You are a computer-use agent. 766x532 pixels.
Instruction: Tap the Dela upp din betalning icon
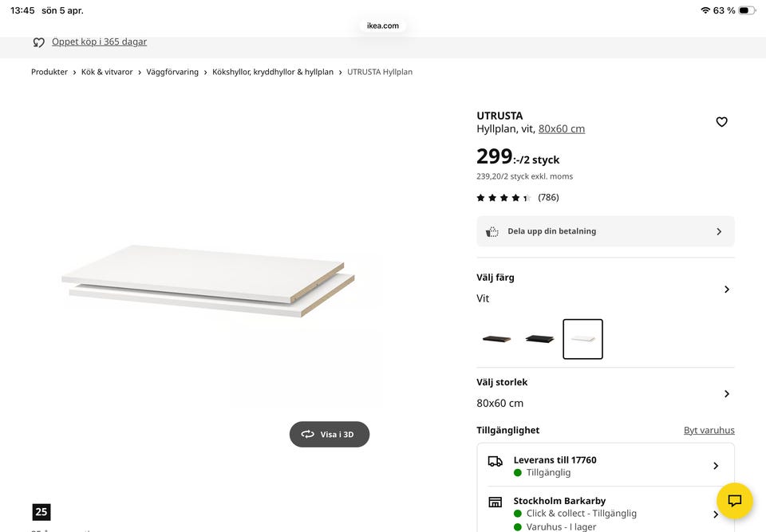[492, 232]
